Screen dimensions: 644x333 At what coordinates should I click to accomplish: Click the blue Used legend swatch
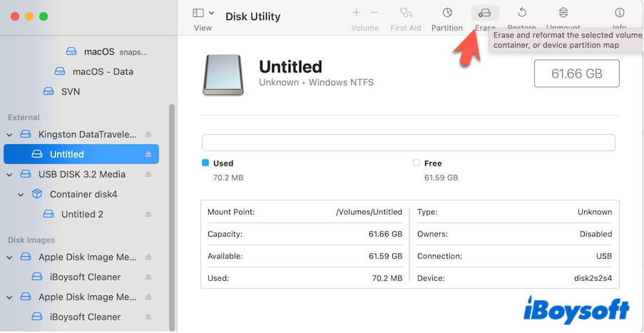click(x=205, y=163)
